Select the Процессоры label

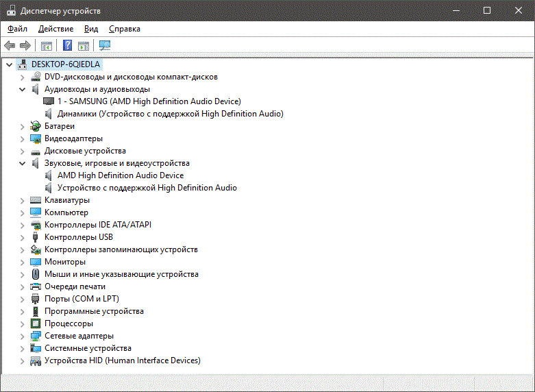coord(69,323)
